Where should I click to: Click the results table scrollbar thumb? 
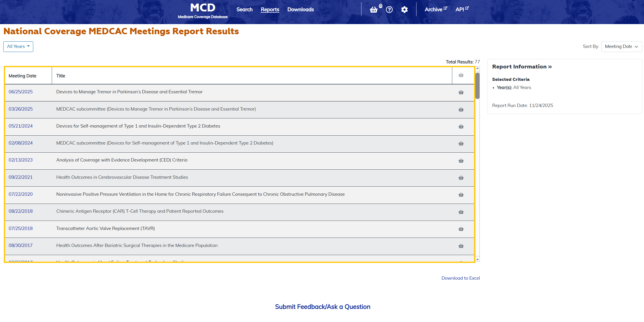[477, 86]
